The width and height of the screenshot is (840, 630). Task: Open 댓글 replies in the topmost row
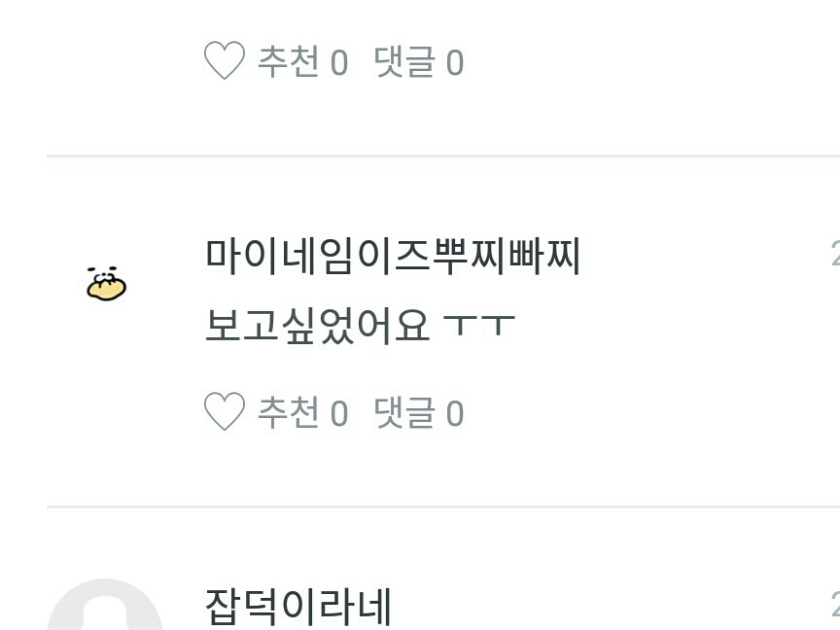click(403, 61)
